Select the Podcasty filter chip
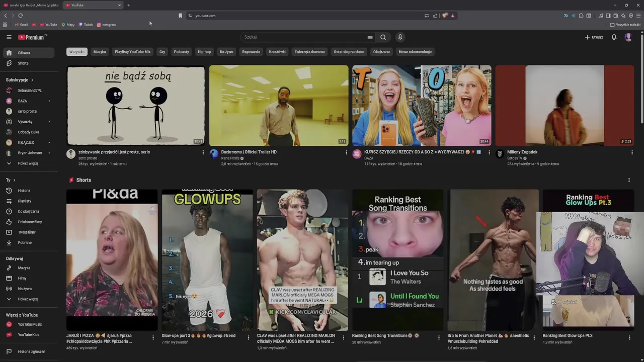This screenshot has height=362, width=644. [x=182, y=52]
